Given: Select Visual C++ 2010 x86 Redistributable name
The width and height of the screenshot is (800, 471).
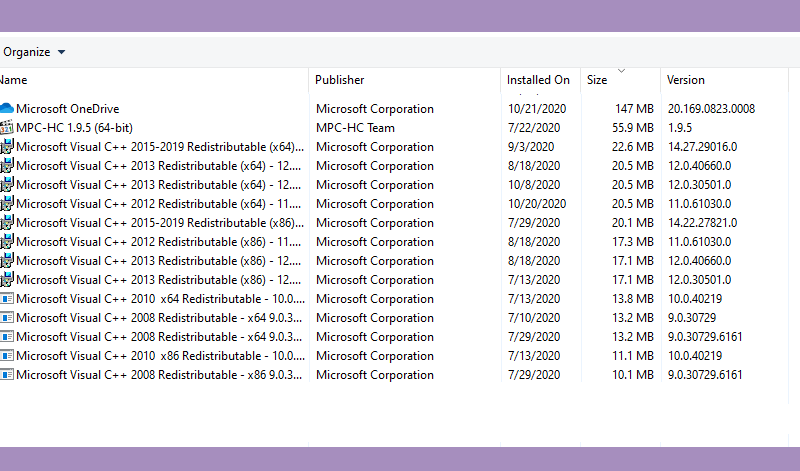Looking at the screenshot, I should (160, 356).
